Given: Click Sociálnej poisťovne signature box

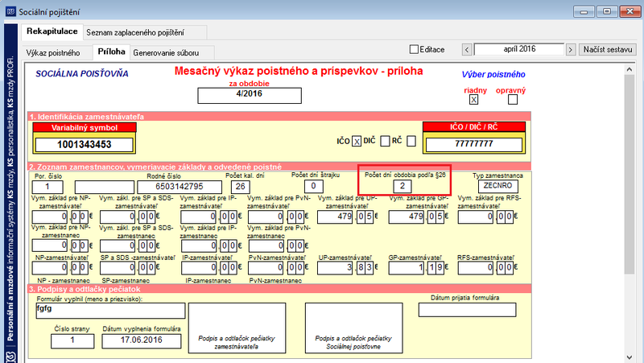Looking at the screenshot, I should [353, 328].
